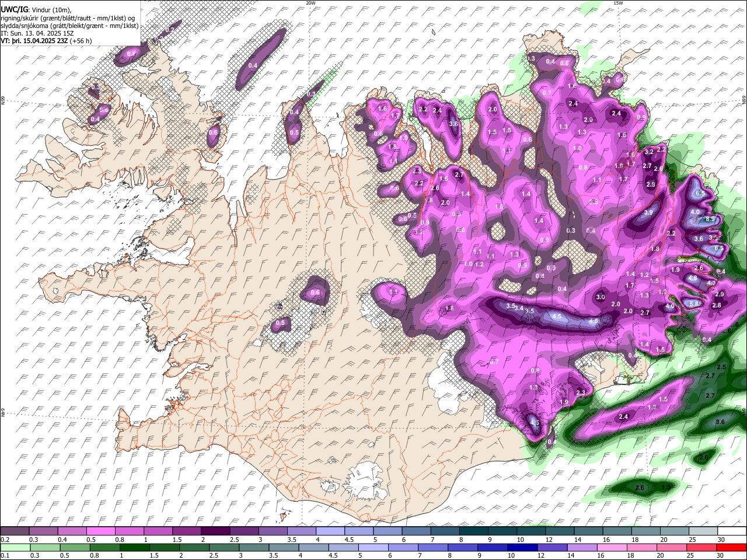Viewport: 747px width, 560px height.
Task: Click the '(+56 h)' forecast offset text
Action: click(81, 41)
